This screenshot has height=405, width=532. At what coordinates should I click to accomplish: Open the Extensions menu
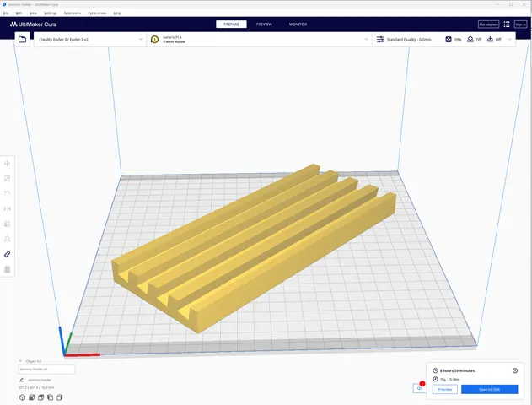(x=73, y=13)
